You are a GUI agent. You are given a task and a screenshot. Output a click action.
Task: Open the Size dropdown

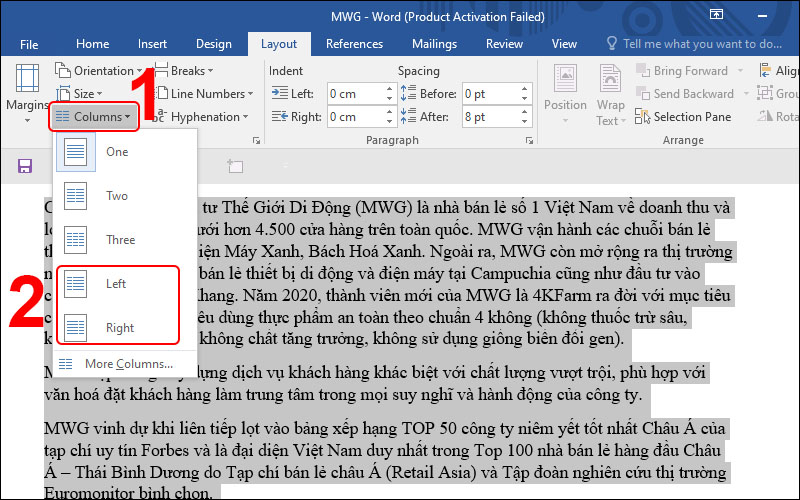pyautogui.click(x=79, y=94)
